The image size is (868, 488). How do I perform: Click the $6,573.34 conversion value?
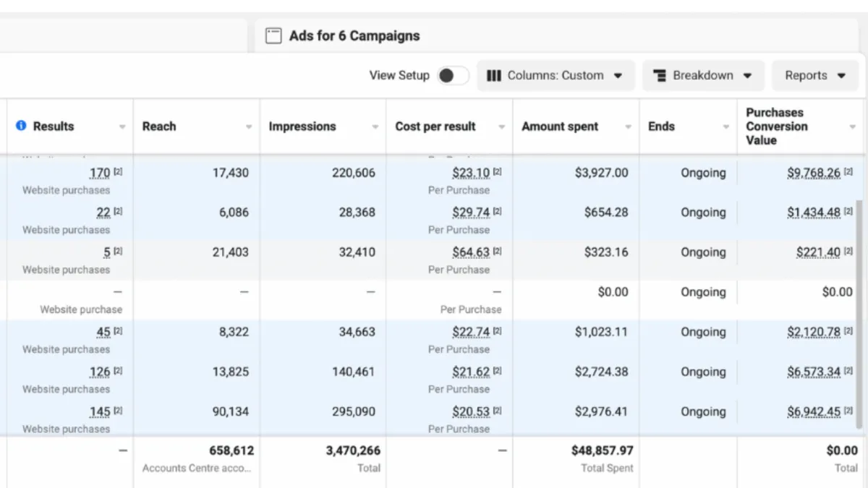tap(814, 372)
